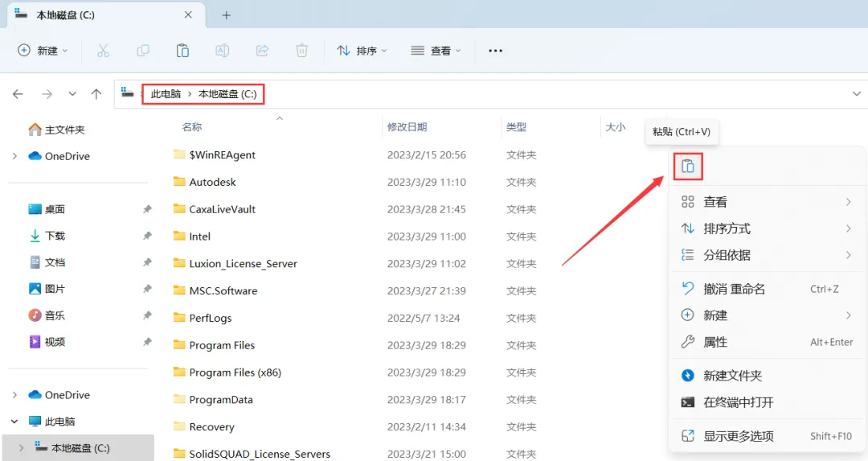
Task: Unpin 桌面 using its pin icon
Action: pos(147,209)
